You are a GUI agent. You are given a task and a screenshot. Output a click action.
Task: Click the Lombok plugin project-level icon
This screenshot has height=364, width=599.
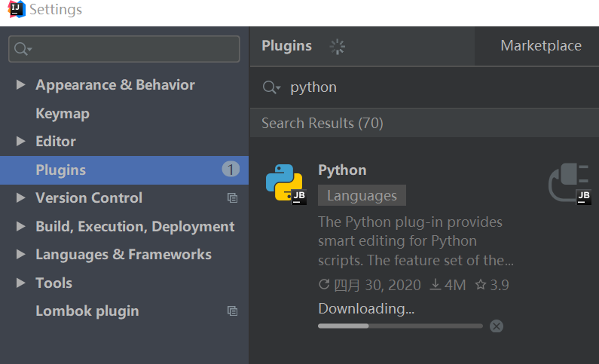tap(232, 311)
